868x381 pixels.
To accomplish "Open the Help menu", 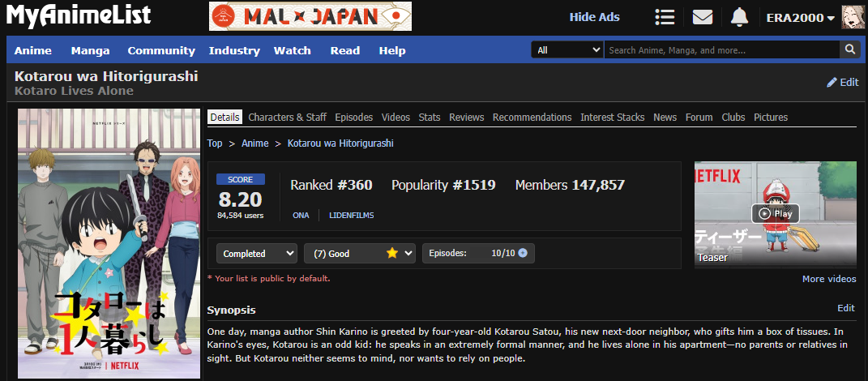I will (392, 50).
